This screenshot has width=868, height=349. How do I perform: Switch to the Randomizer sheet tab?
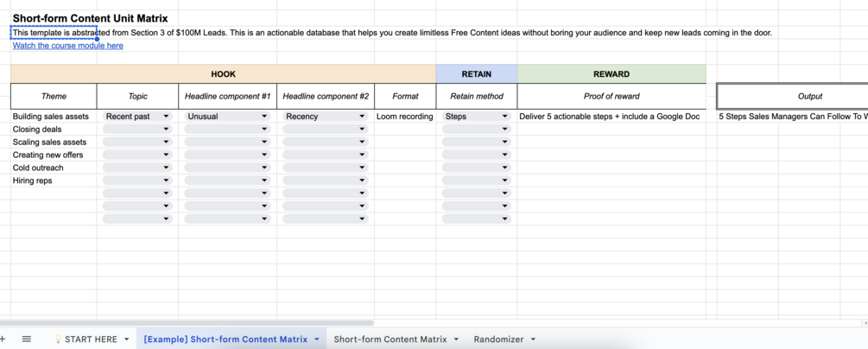tap(498, 339)
